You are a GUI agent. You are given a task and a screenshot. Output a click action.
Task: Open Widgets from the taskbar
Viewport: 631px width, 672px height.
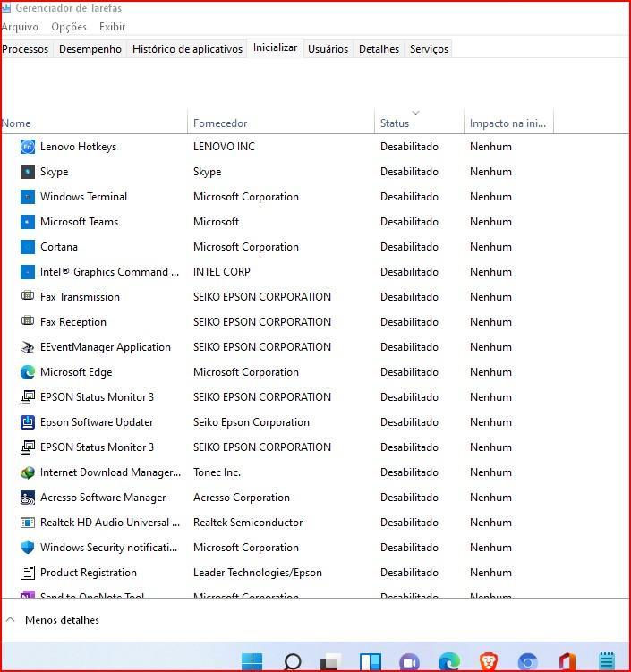(x=370, y=662)
